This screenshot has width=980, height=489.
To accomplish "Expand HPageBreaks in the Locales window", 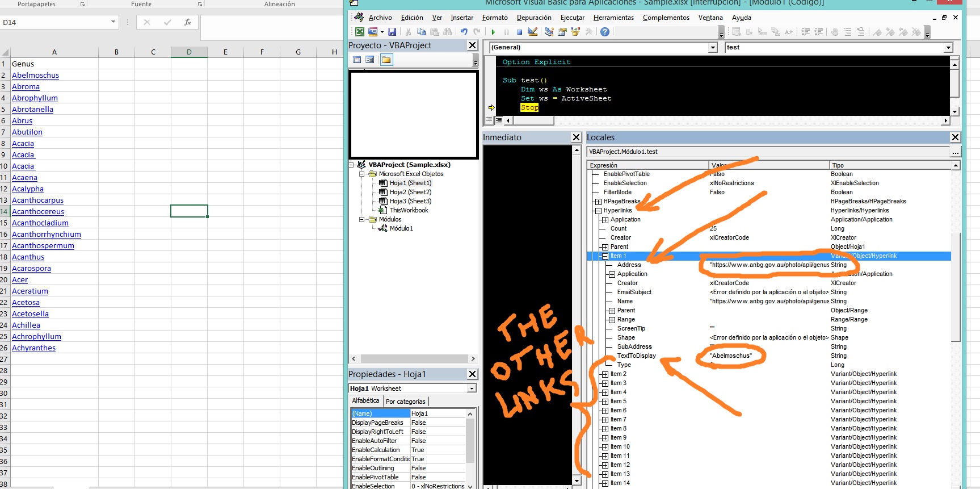I will coord(598,202).
